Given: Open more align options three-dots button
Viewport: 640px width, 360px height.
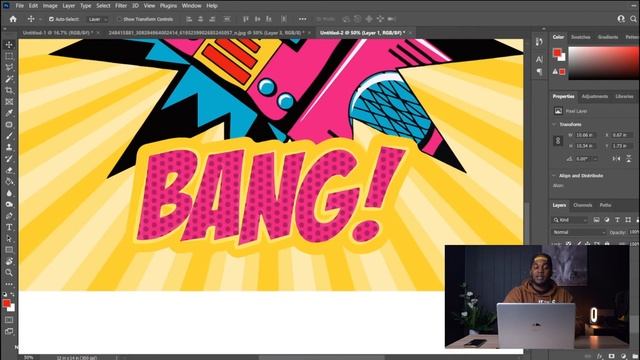Looking at the screenshot, I should coord(302,19).
